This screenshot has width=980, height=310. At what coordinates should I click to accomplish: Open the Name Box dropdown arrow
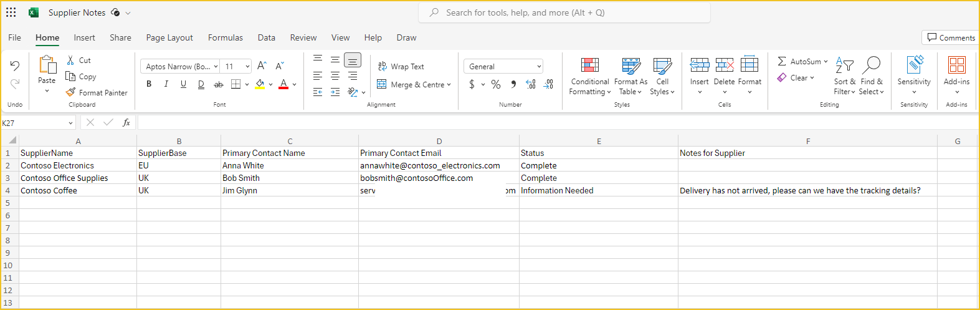point(70,123)
